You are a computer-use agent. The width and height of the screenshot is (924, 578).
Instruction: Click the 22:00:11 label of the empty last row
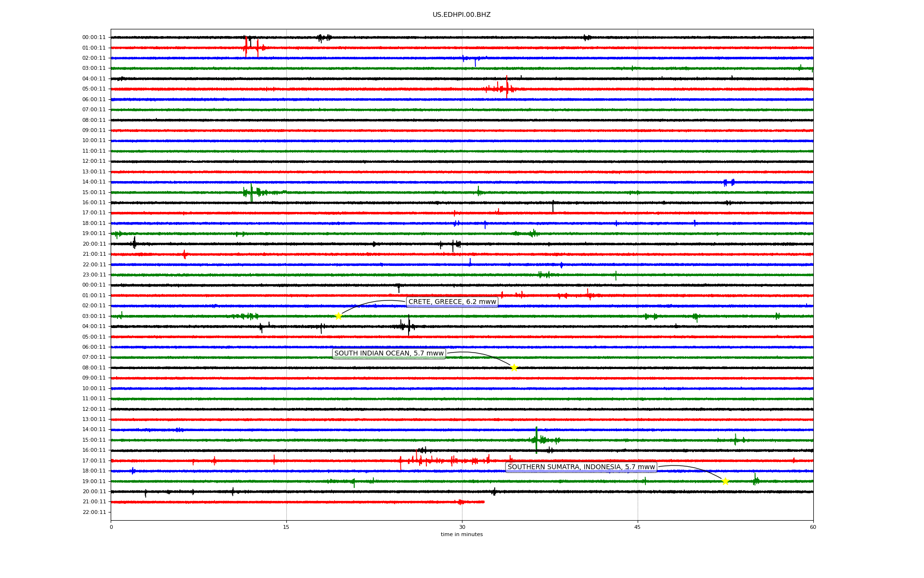[x=94, y=512]
